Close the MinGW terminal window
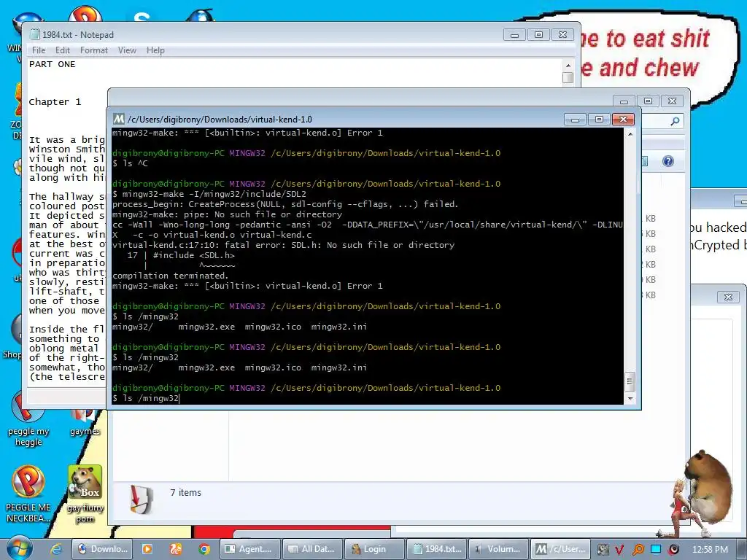This screenshot has height=560, width=747. [623, 119]
